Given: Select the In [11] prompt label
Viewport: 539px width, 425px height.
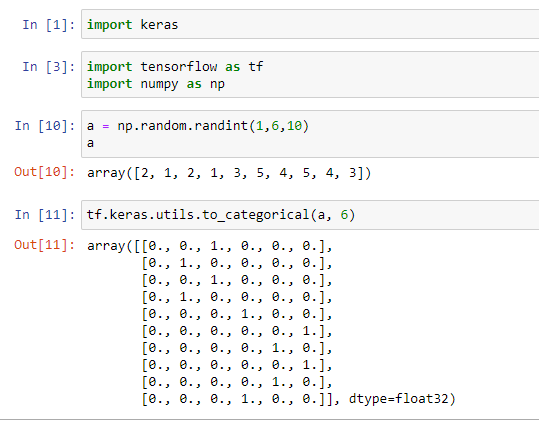Looking at the screenshot, I should coord(45,215).
